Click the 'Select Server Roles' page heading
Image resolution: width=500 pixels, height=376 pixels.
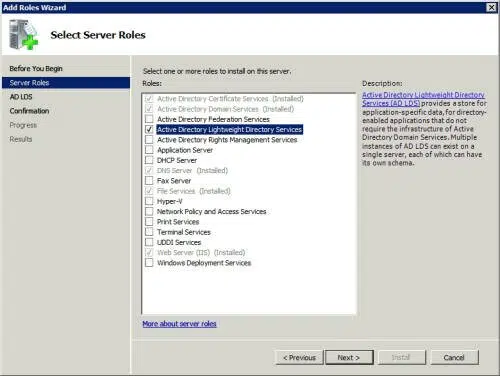[98, 35]
